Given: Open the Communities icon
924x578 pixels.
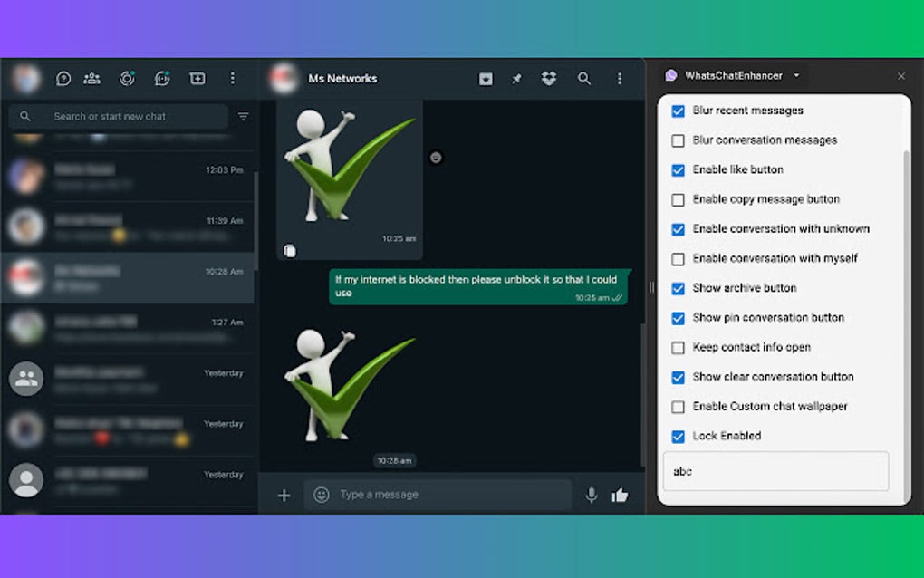Looking at the screenshot, I should 91,79.
